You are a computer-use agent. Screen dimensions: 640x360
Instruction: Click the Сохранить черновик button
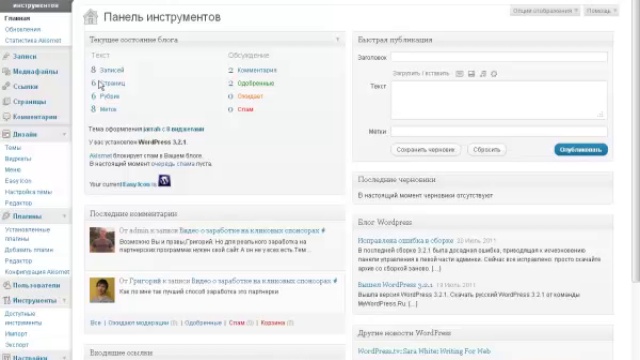point(425,150)
